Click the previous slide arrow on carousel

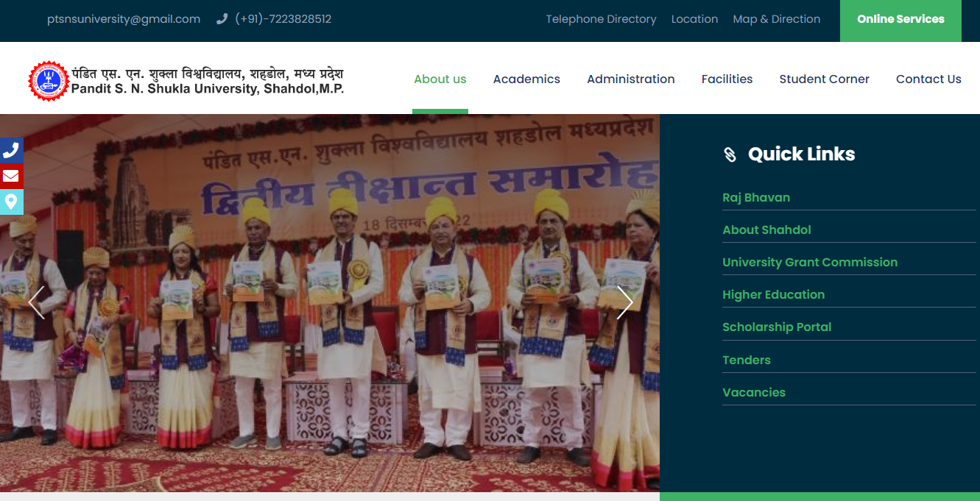(36, 302)
